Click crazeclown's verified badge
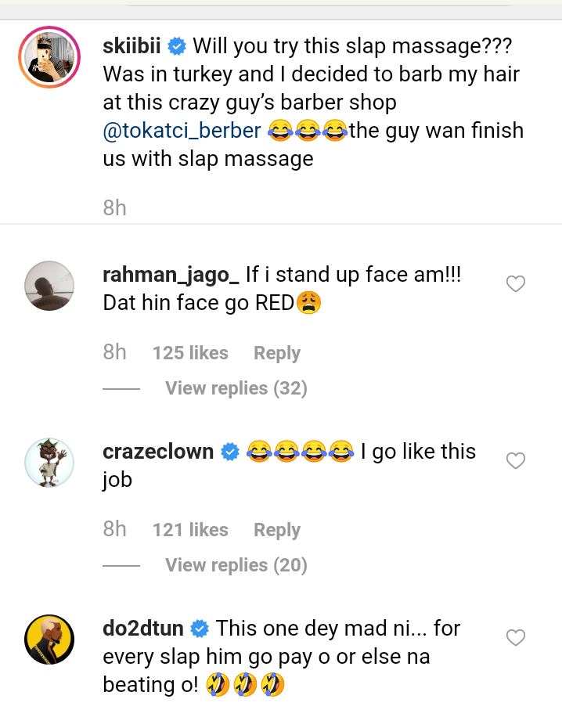Image resolution: width=562 pixels, height=728 pixels. (229, 452)
